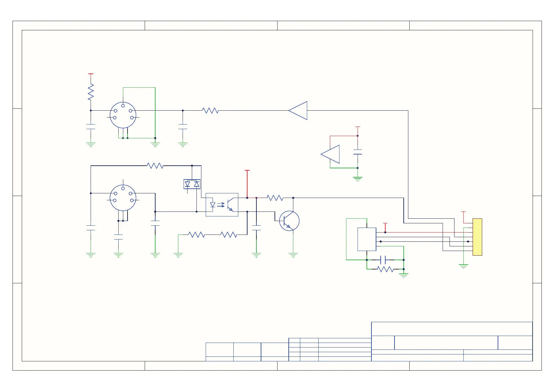Select the buffer triangle on the top signal line

click(x=298, y=110)
